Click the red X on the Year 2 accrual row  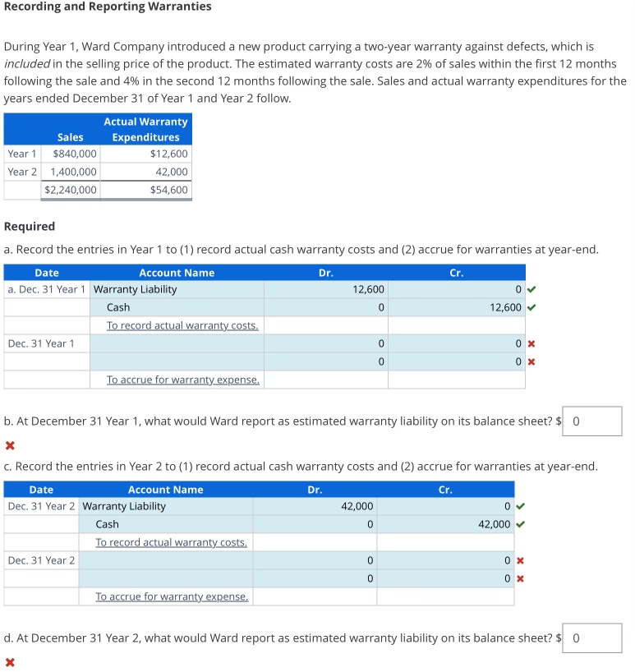(518, 560)
